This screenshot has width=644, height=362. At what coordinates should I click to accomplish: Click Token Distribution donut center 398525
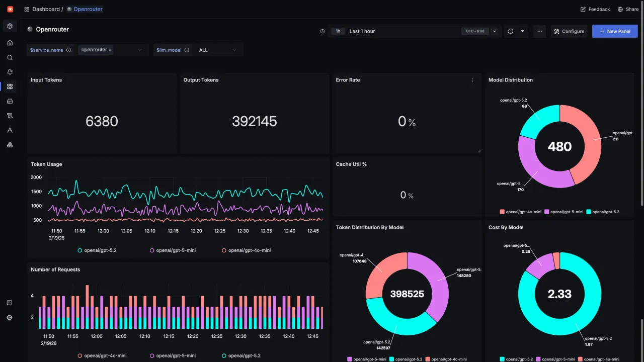(407, 294)
